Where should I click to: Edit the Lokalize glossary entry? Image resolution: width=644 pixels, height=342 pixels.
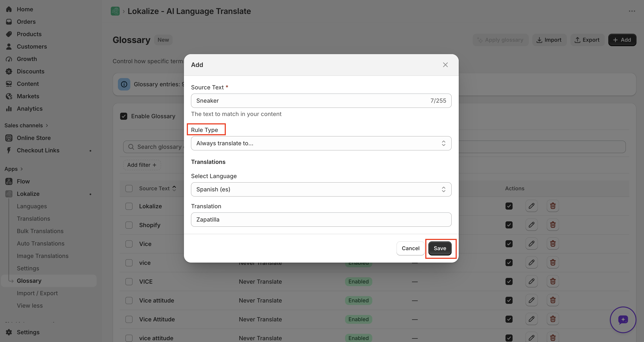click(531, 206)
